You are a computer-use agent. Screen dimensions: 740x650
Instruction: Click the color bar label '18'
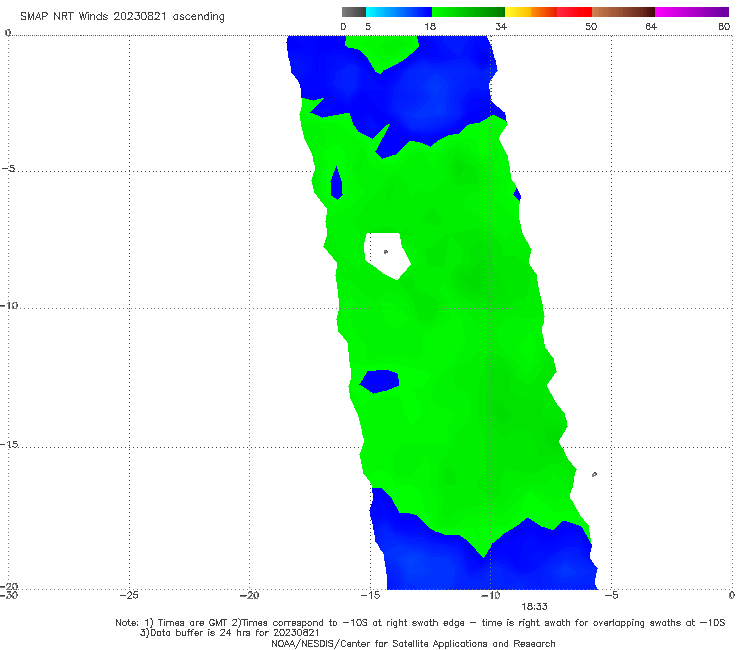(x=430, y=27)
